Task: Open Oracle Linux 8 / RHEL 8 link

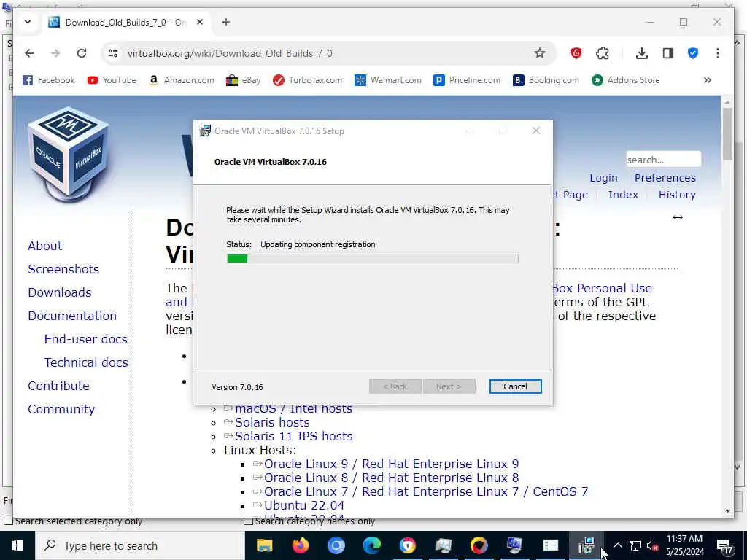Action: click(391, 478)
